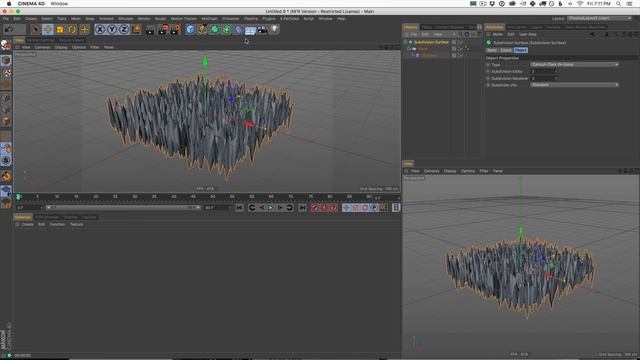Viewport: 640px width, 360px height.
Task: Toggle the Plane object green enable checkmark
Action: pos(461,49)
